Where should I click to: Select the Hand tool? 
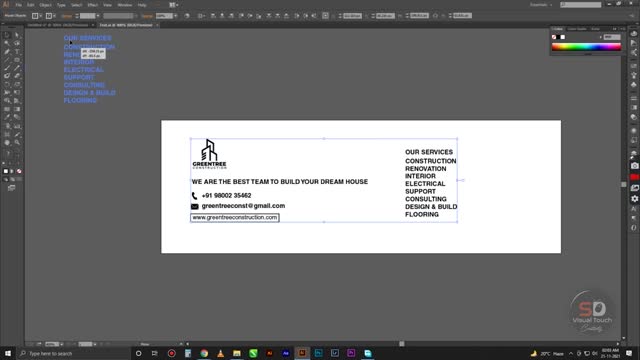7,142
